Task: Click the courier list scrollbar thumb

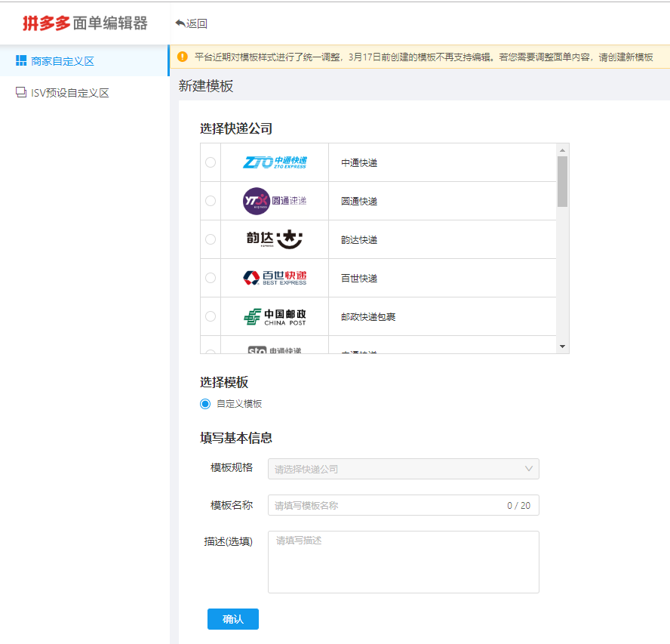Action: click(562, 181)
